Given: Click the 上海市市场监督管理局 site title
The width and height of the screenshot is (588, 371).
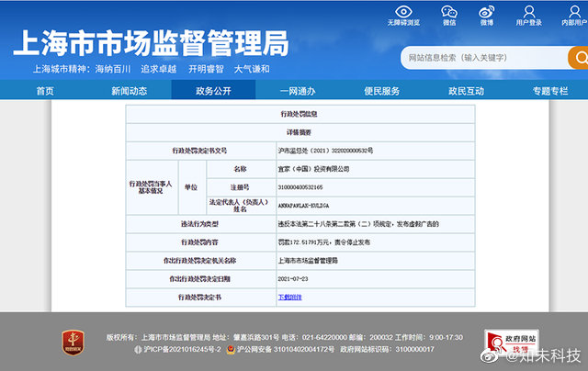Looking at the screenshot, I should pyautogui.click(x=150, y=42).
